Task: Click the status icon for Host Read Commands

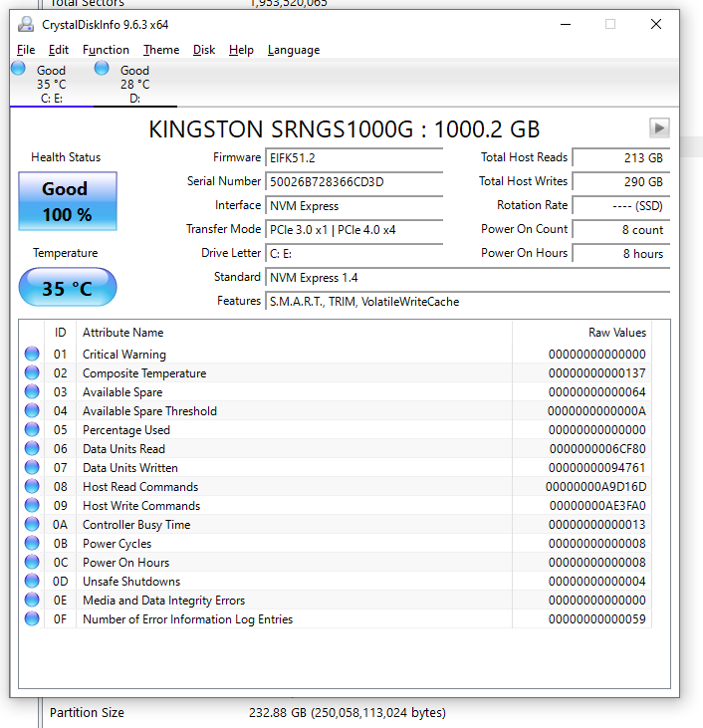Action: tap(32, 487)
